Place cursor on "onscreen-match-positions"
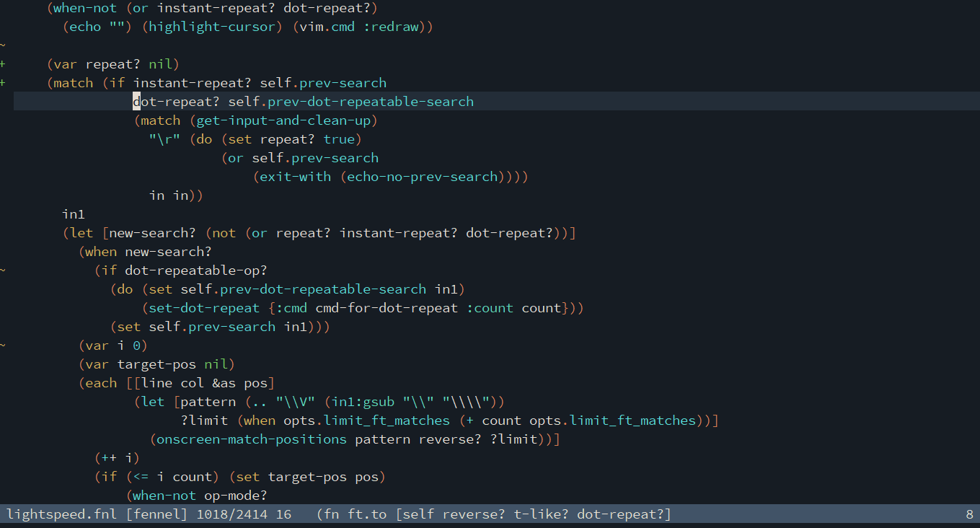This screenshot has width=980, height=528. (x=252, y=439)
